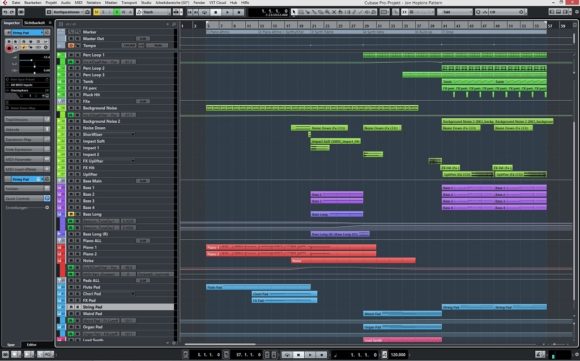Open the Datei menu
Viewport: 580px width, 361px height.
[x=16, y=3]
